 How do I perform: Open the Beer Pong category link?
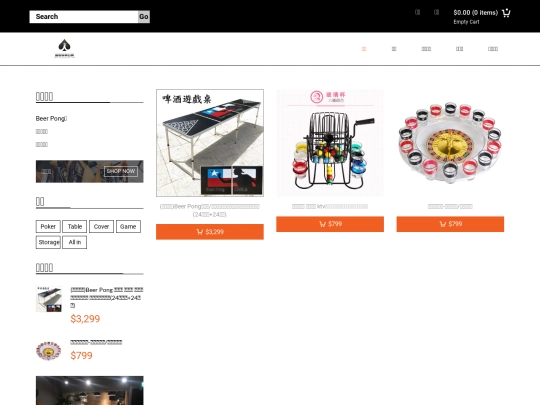tap(51, 118)
